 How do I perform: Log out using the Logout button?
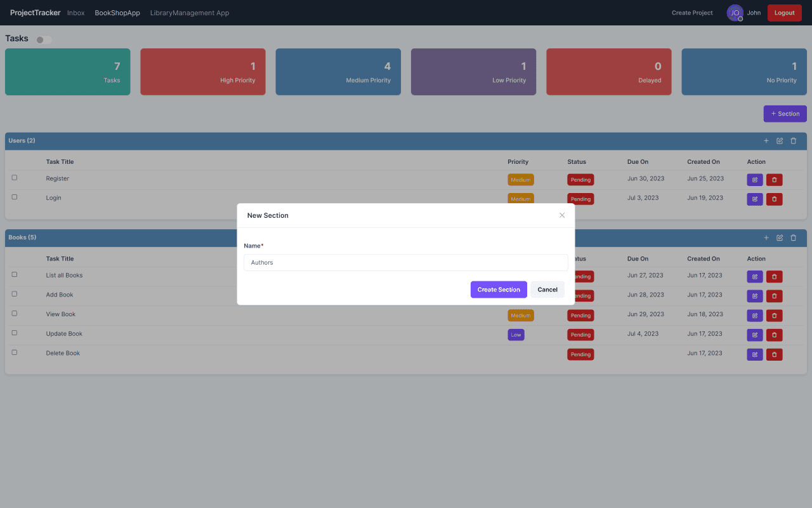click(x=784, y=13)
